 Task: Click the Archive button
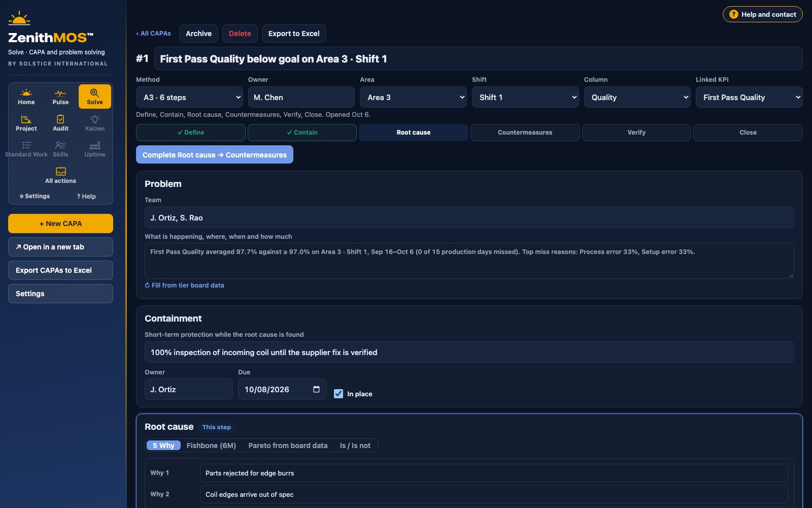(x=198, y=34)
